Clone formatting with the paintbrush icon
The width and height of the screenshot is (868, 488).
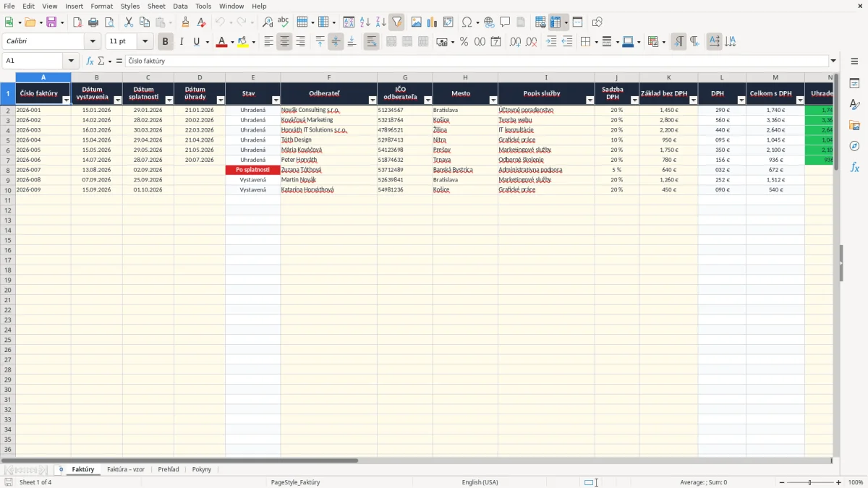pyautogui.click(x=186, y=22)
